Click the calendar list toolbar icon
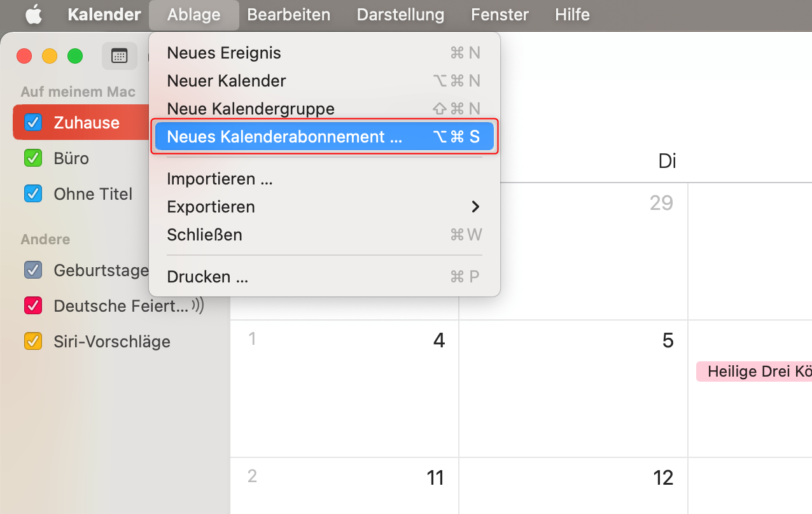 (x=120, y=56)
